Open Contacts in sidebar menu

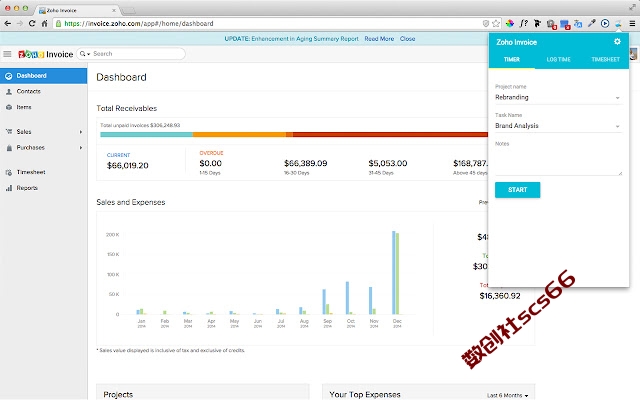pyautogui.click(x=43, y=92)
